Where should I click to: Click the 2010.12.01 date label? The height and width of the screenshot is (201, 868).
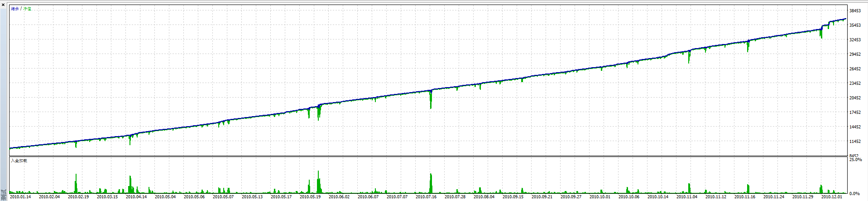tap(832, 197)
